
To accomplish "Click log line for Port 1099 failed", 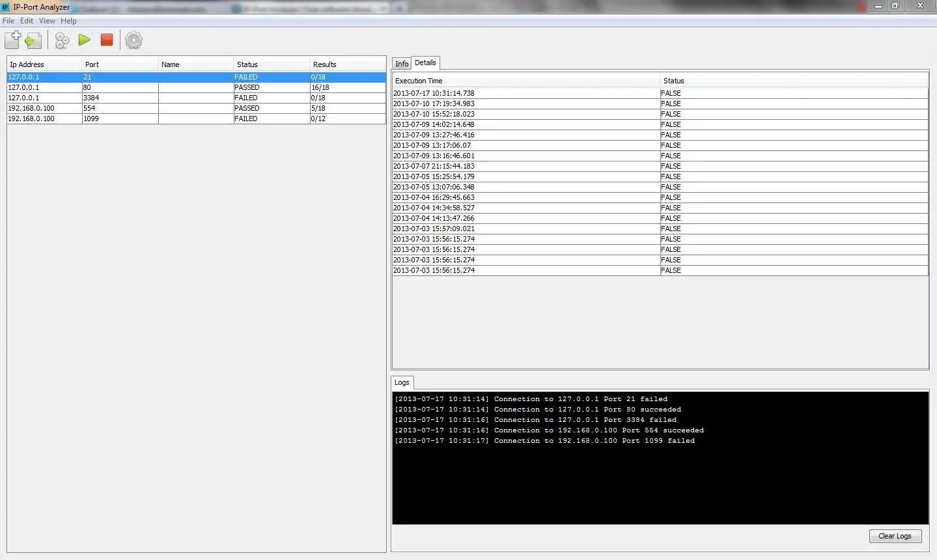I will (544, 441).
